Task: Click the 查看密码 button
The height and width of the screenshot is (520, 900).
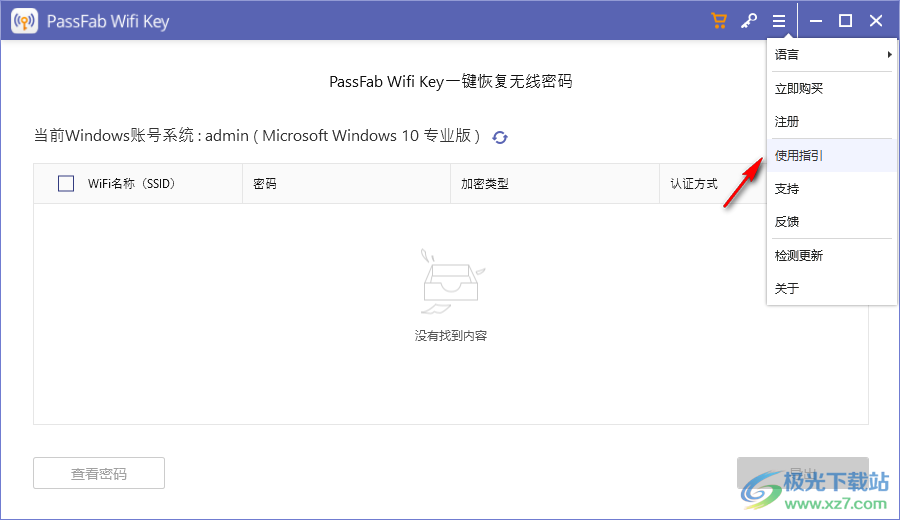Action: tap(99, 474)
